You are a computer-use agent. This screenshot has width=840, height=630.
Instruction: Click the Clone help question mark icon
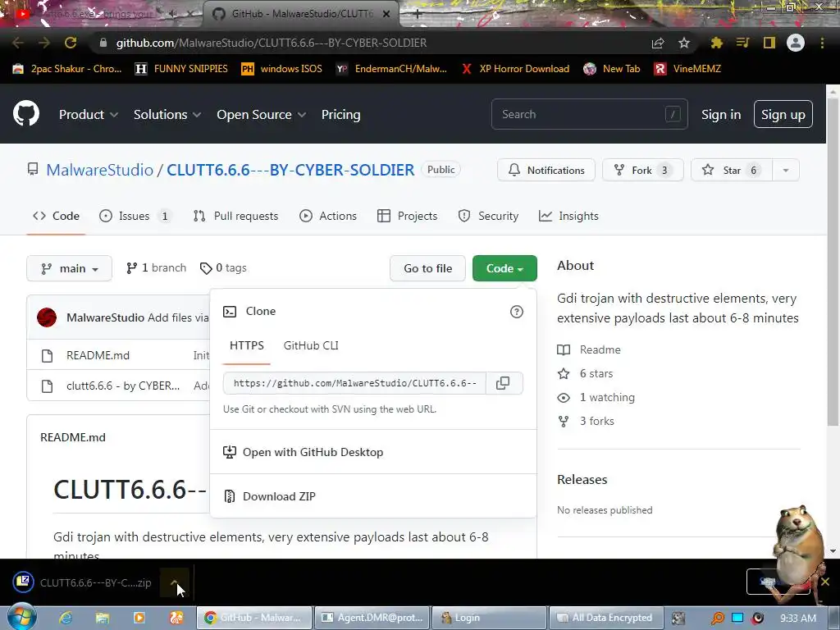(517, 312)
